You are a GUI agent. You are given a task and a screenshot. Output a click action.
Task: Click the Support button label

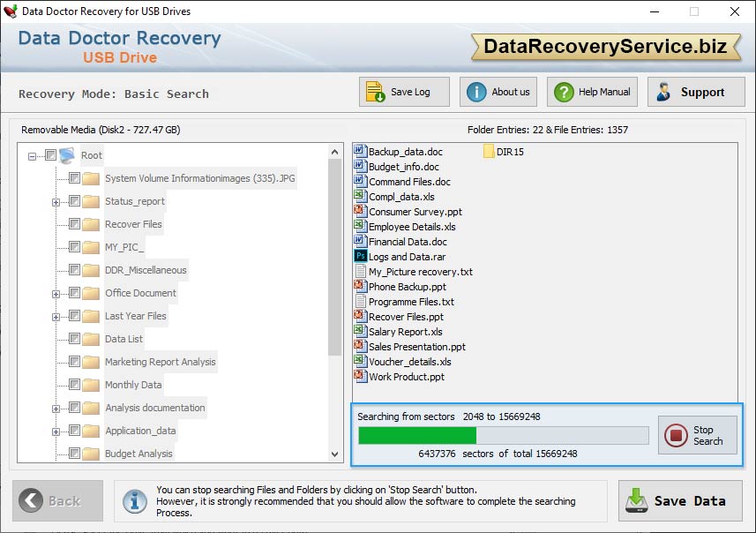coord(702,92)
